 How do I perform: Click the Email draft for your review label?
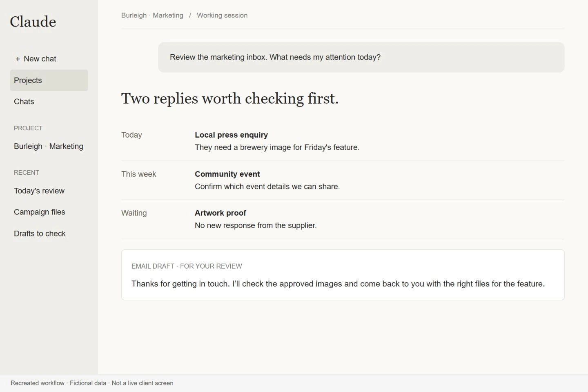pos(187,266)
